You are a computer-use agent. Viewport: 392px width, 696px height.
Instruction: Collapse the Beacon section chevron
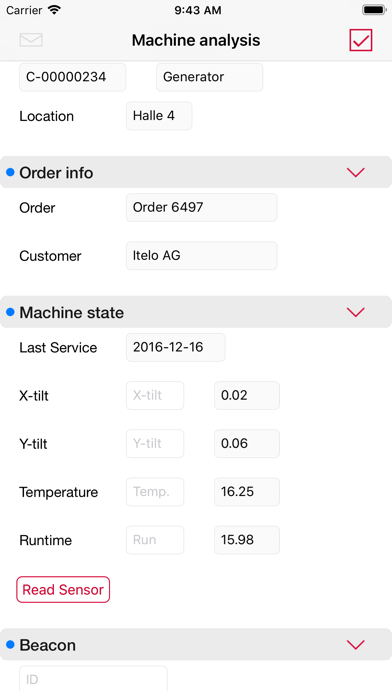[x=356, y=644]
